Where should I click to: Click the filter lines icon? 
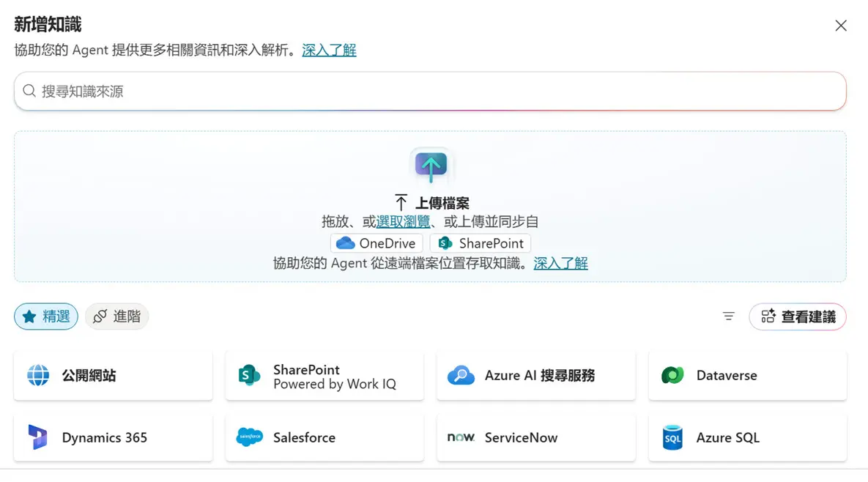(x=729, y=316)
